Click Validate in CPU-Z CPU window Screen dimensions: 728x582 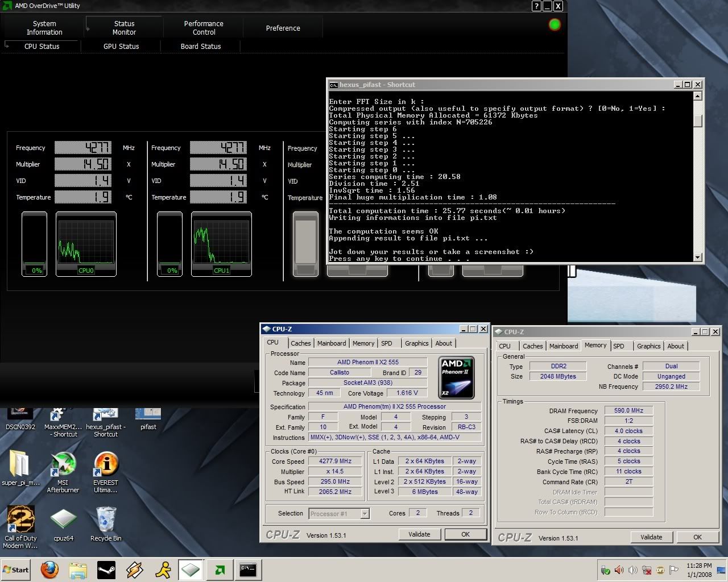(419, 534)
